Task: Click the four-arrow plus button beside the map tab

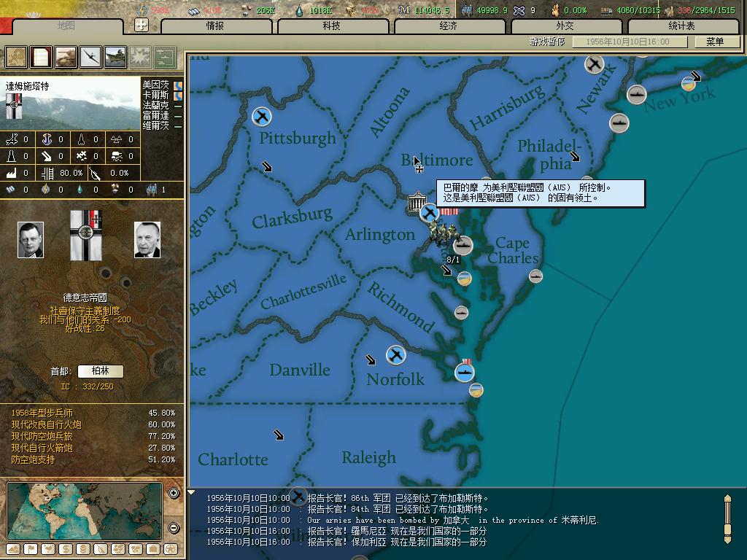Action: (x=142, y=25)
